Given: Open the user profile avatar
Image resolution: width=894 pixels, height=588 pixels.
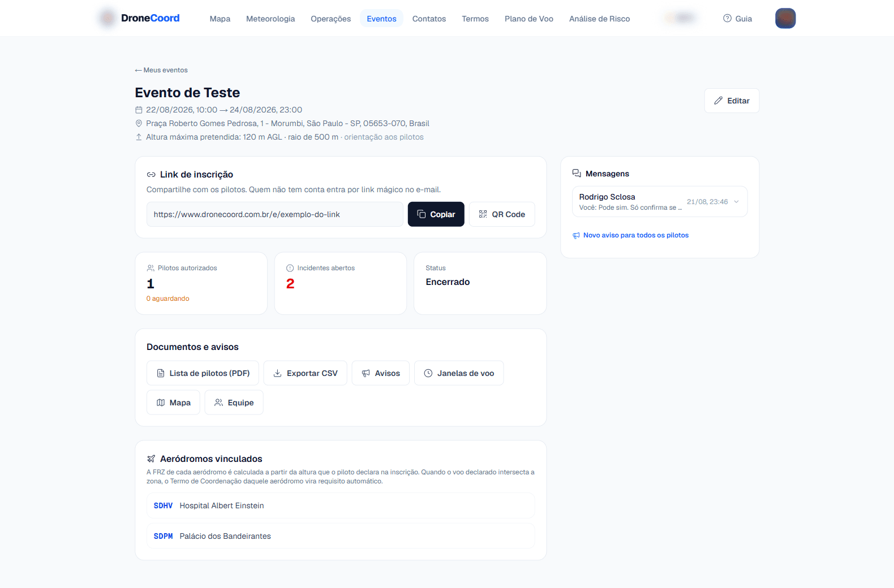Looking at the screenshot, I should click(x=785, y=18).
